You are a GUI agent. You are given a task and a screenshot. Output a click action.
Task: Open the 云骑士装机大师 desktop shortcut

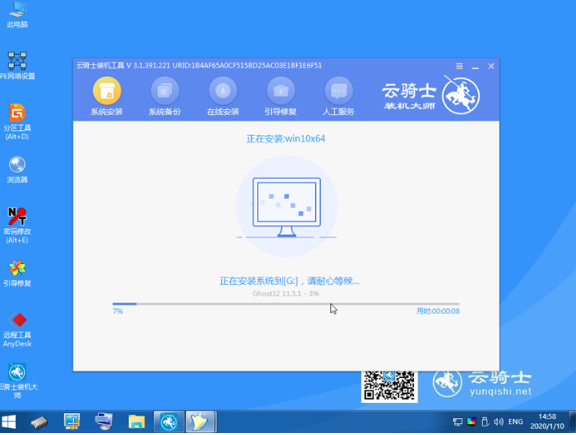pyautogui.click(x=17, y=381)
